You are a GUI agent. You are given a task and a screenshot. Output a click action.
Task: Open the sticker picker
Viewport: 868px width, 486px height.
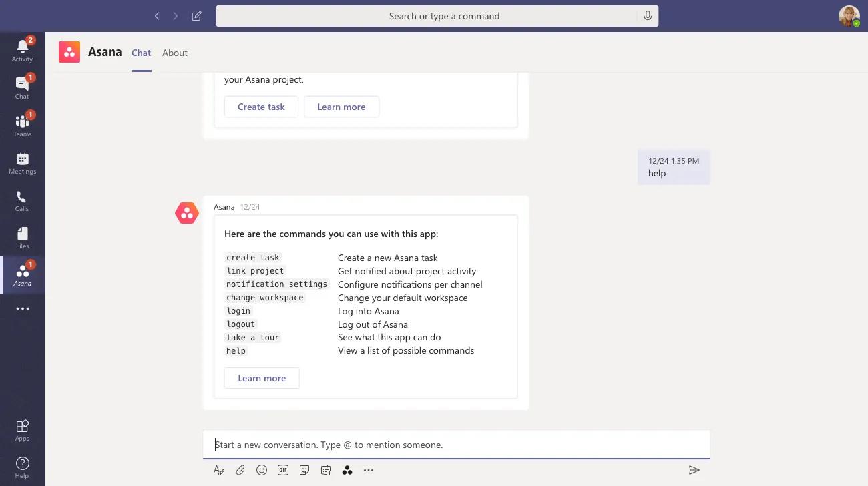(x=304, y=471)
